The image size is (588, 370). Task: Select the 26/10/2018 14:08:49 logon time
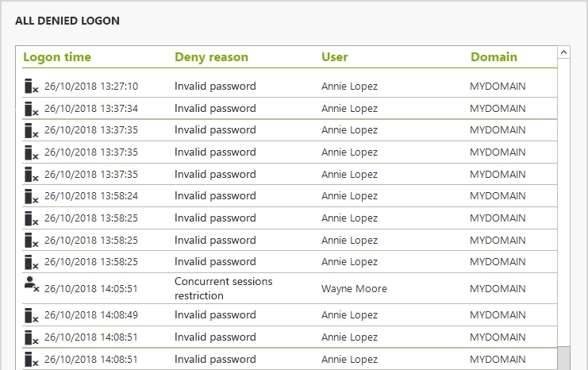click(x=91, y=315)
